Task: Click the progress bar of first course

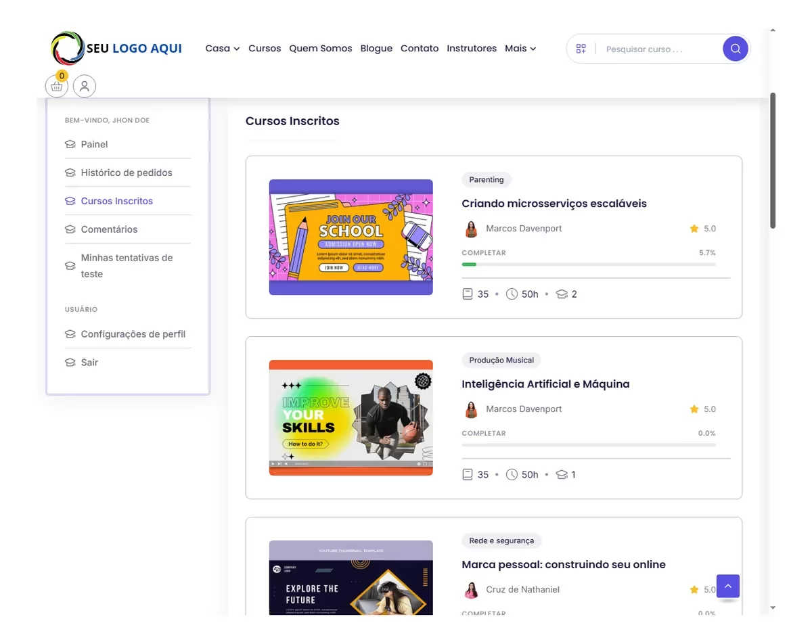Action: click(x=588, y=264)
